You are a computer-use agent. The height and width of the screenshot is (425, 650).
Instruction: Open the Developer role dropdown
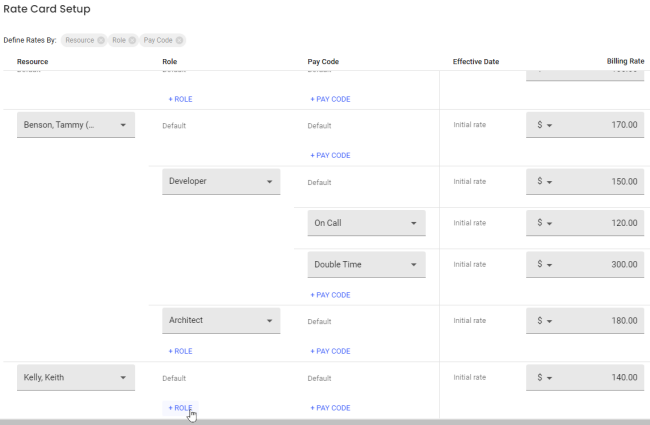pos(221,181)
